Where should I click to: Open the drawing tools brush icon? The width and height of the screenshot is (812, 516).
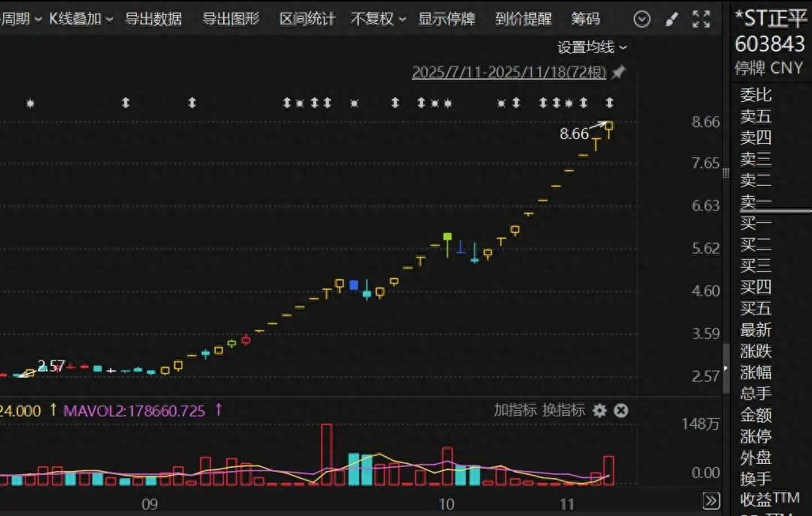pos(673,18)
